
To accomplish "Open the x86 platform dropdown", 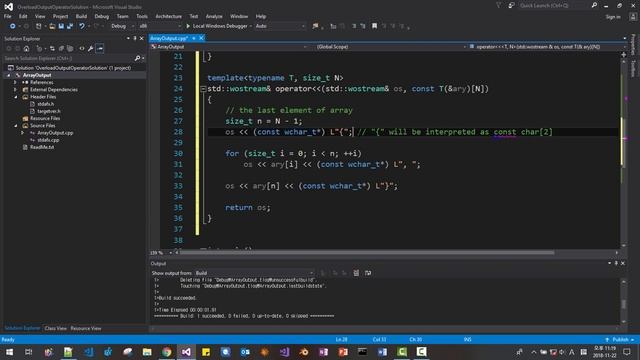I will [x=160, y=26].
